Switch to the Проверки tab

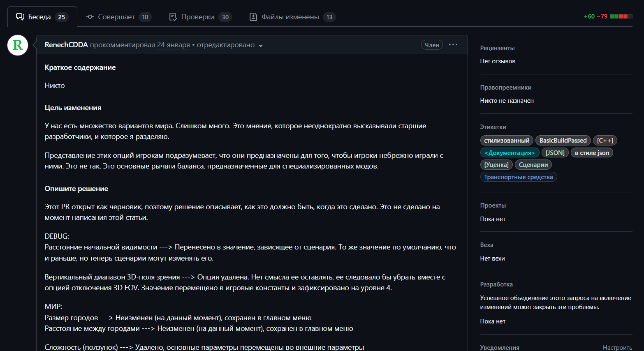click(200, 17)
